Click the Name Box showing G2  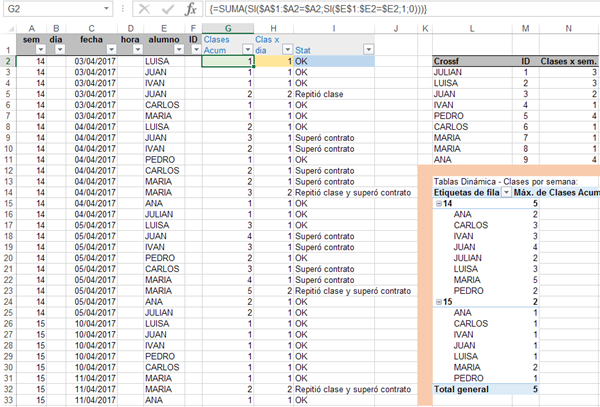tap(50, 9)
